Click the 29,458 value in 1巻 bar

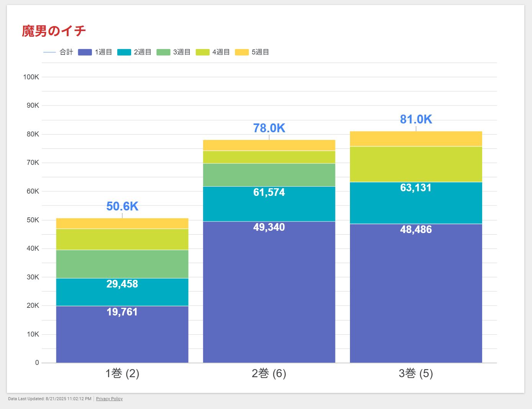tap(122, 284)
